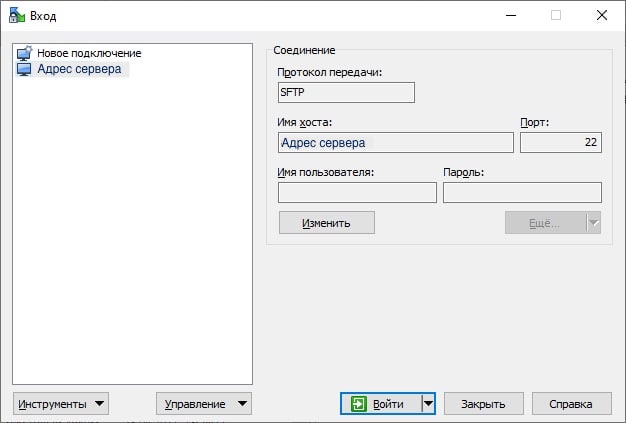
Task: Open the Управление dropdown menu
Action: tap(203, 404)
